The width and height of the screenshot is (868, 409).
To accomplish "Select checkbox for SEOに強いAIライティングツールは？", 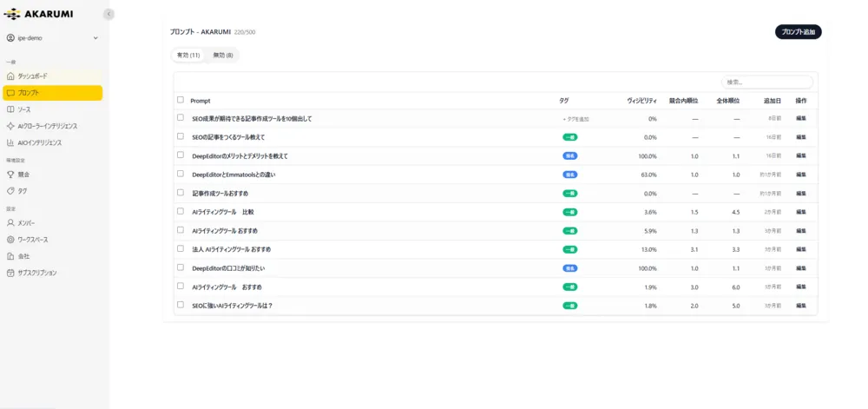I will (x=180, y=305).
